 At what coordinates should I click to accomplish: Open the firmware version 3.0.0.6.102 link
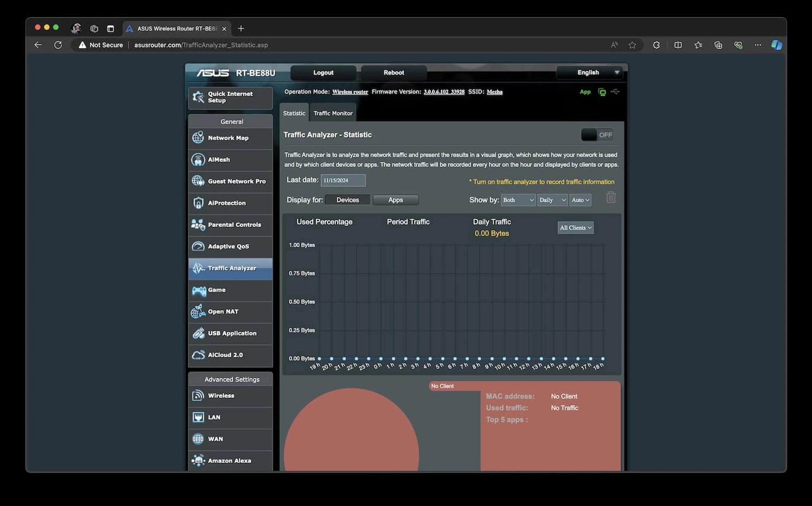coord(444,92)
